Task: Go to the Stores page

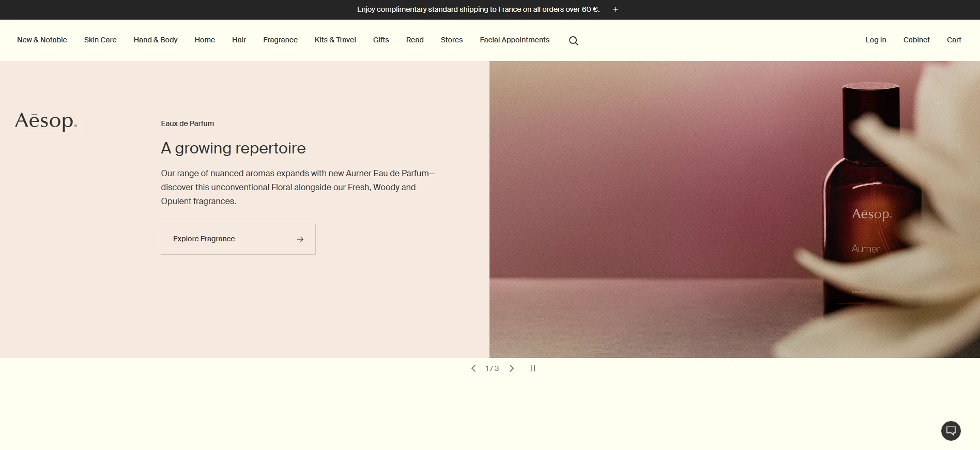Action: [452, 40]
